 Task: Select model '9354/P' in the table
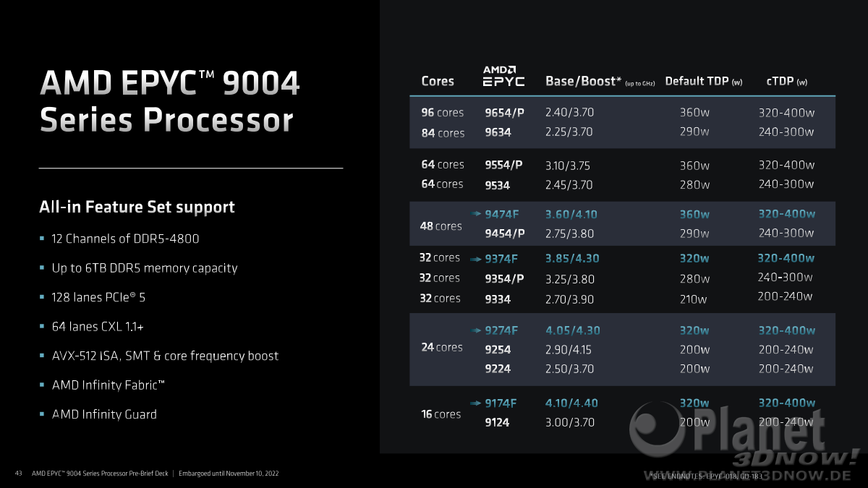(503, 278)
